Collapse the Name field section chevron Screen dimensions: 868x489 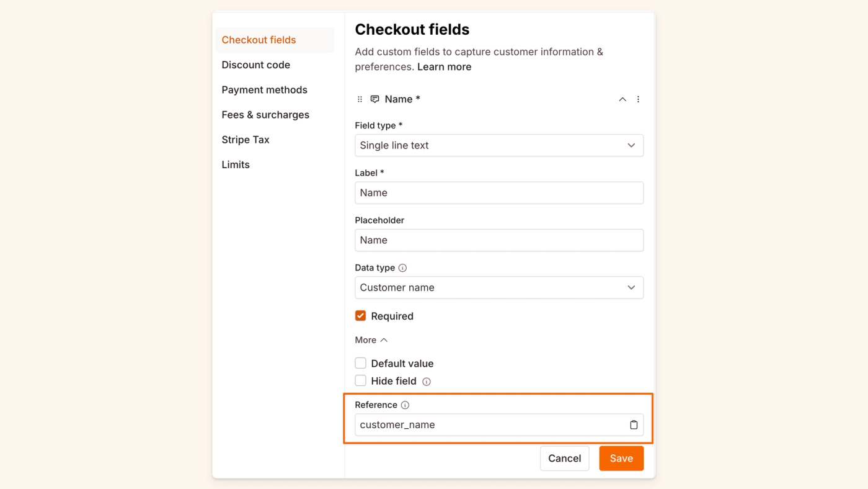622,99
